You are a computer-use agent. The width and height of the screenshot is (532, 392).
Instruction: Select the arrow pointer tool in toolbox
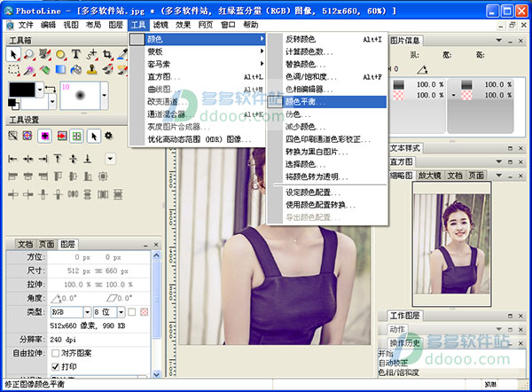pyautogui.click(x=13, y=54)
